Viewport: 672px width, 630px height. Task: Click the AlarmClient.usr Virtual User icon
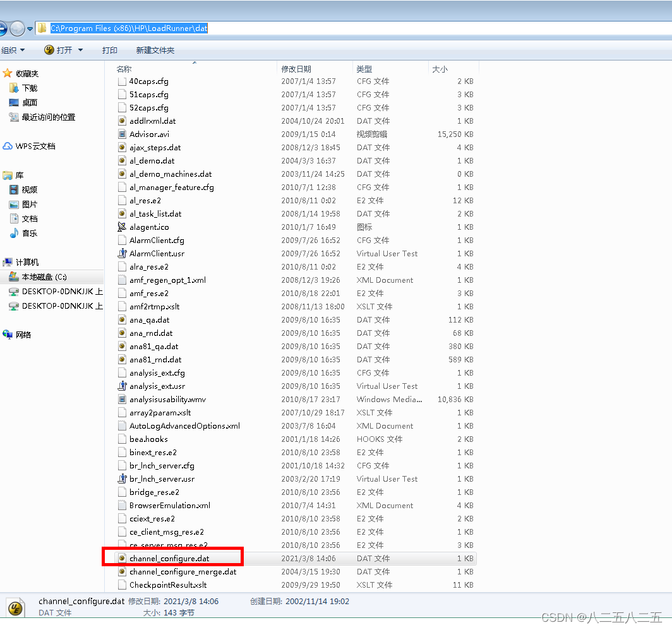coord(123,254)
